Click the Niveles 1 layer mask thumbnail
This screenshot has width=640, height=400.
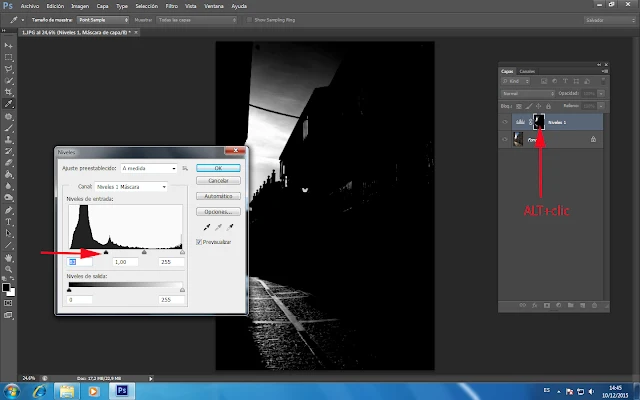click(539, 121)
